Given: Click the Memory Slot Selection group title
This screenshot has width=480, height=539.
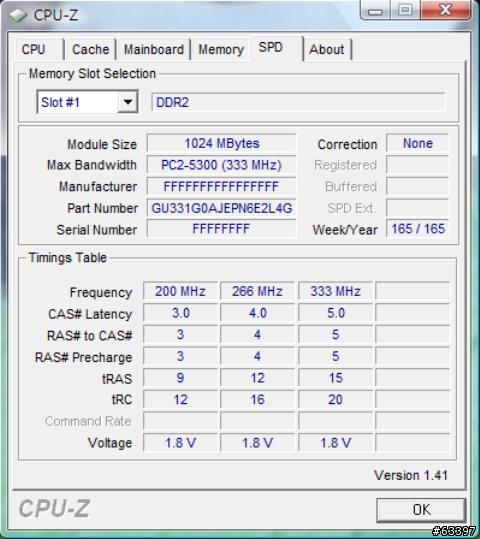Looking at the screenshot, I should click(92, 74).
